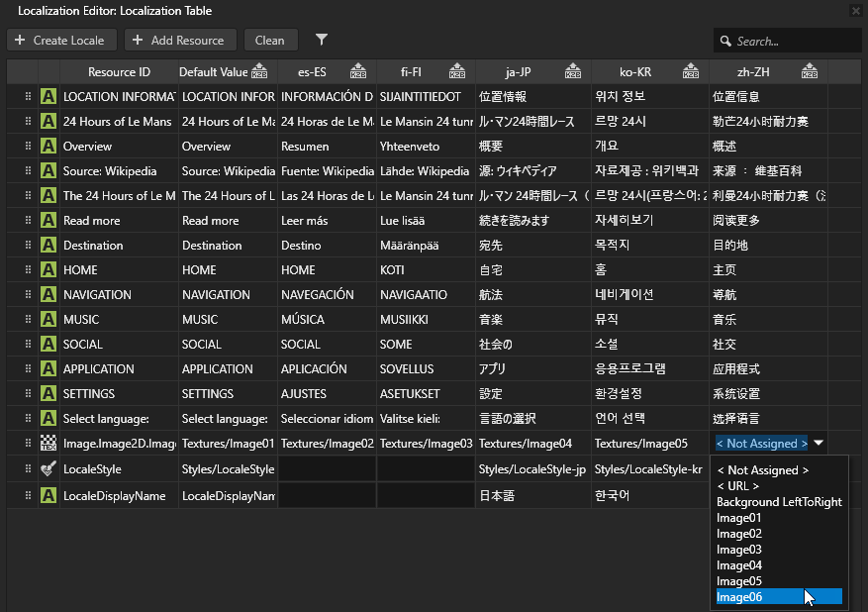Click the text resource icon next to MUSIC

pyautogui.click(x=48, y=319)
